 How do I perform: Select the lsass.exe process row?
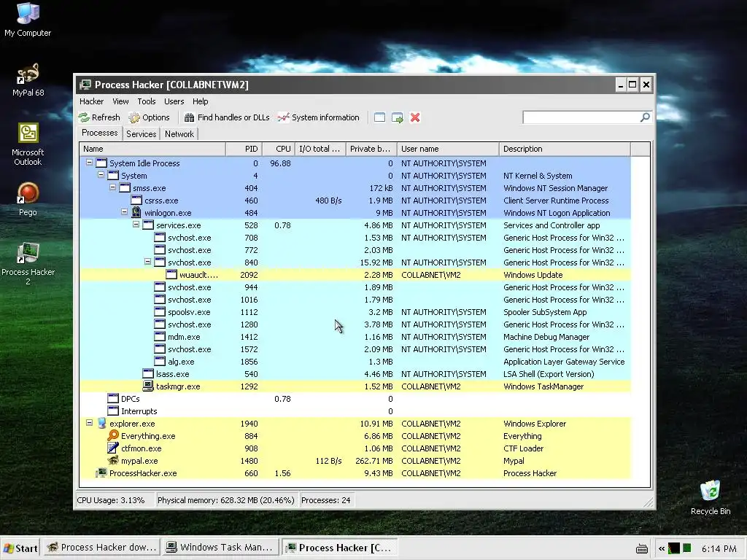[x=355, y=374]
